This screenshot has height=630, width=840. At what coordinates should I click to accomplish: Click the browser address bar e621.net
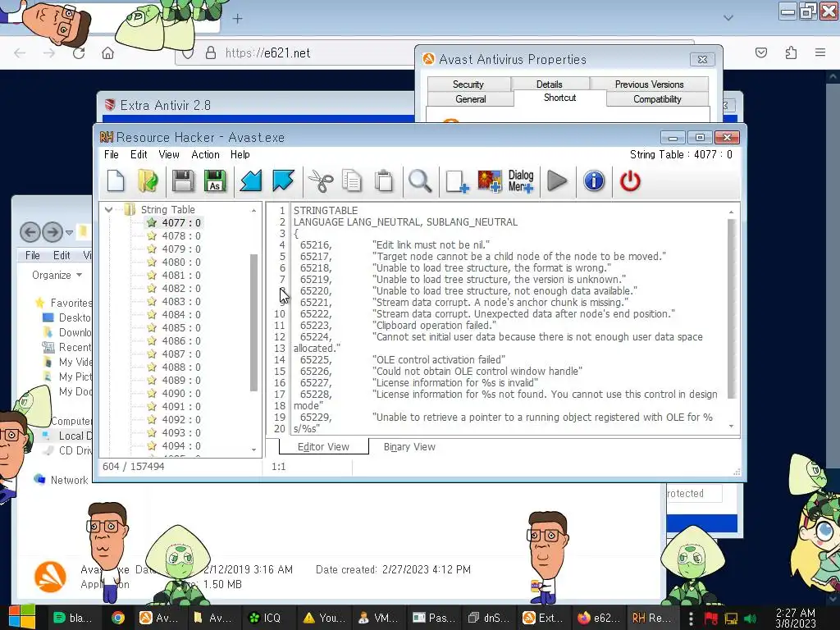tap(268, 53)
